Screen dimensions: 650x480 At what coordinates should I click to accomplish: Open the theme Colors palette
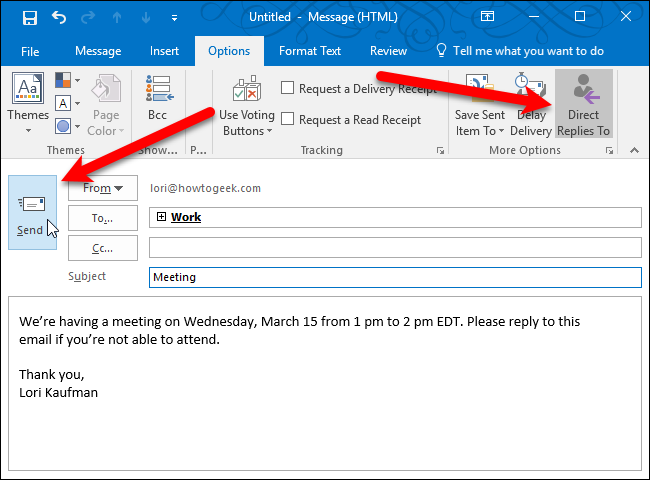tap(68, 80)
